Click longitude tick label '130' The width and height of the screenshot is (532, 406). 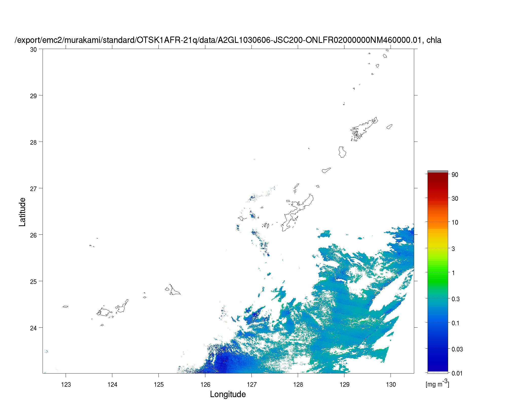coord(391,385)
